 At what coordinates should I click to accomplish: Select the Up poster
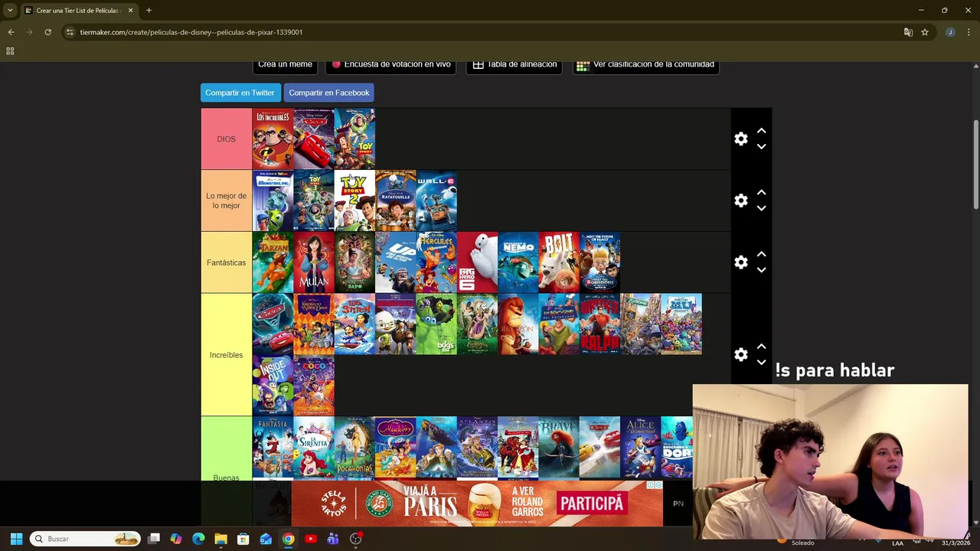pyautogui.click(x=396, y=262)
